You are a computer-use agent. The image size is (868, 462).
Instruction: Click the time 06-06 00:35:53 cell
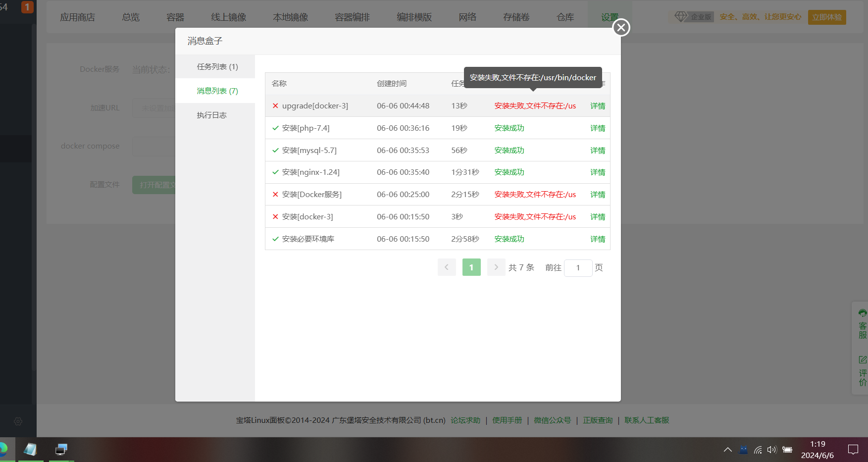[x=403, y=150]
